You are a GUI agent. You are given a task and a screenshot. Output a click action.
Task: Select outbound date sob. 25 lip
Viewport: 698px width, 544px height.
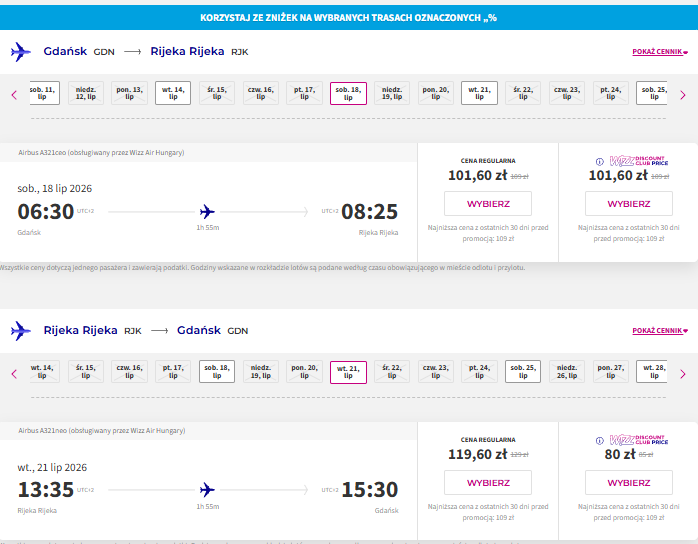pyautogui.click(x=652, y=93)
